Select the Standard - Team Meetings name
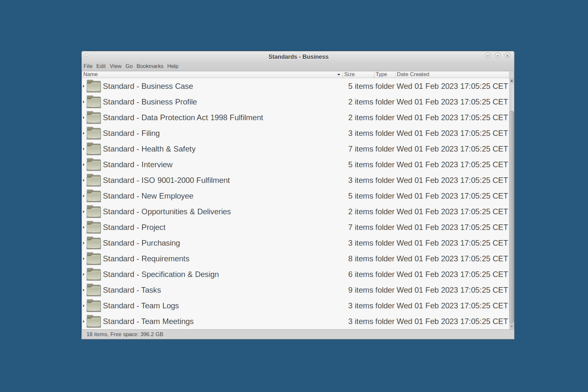Screen dimensions: 588x392 coord(148,321)
